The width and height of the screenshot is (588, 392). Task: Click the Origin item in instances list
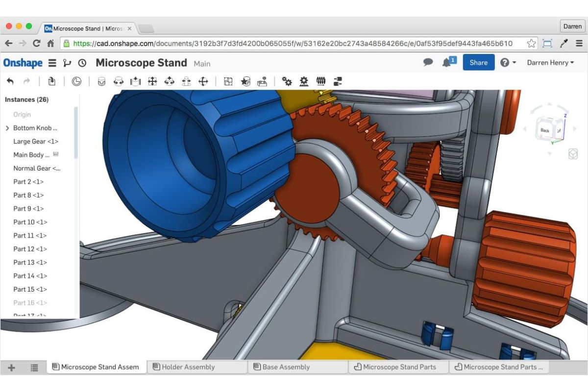click(22, 115)
